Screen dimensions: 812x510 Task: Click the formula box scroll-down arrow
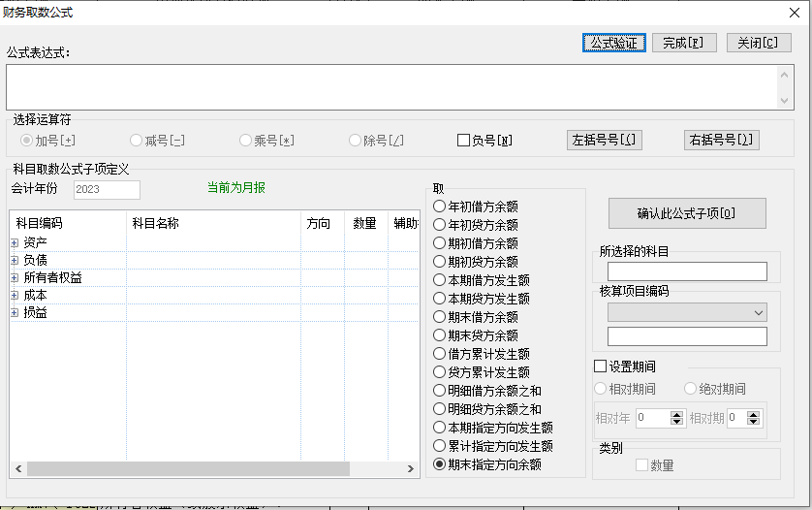tap(784, 101)
